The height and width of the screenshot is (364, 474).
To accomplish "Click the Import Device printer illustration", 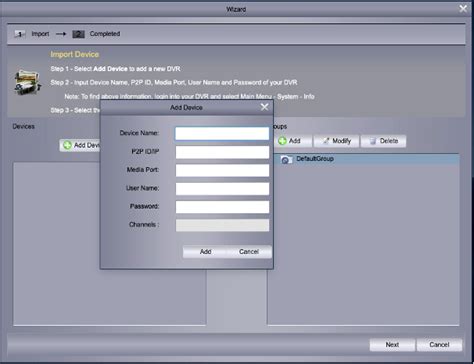I will coord(28,82).
